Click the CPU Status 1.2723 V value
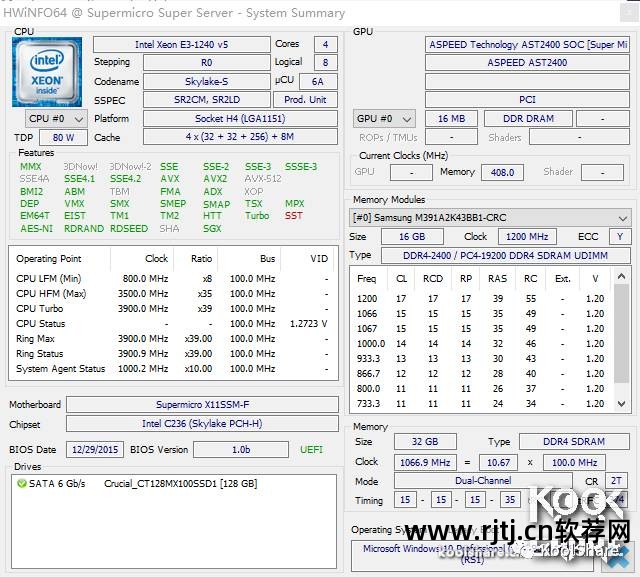Image resolution: width=640 pixels, height=577 pixels. (x=309, y=324)
